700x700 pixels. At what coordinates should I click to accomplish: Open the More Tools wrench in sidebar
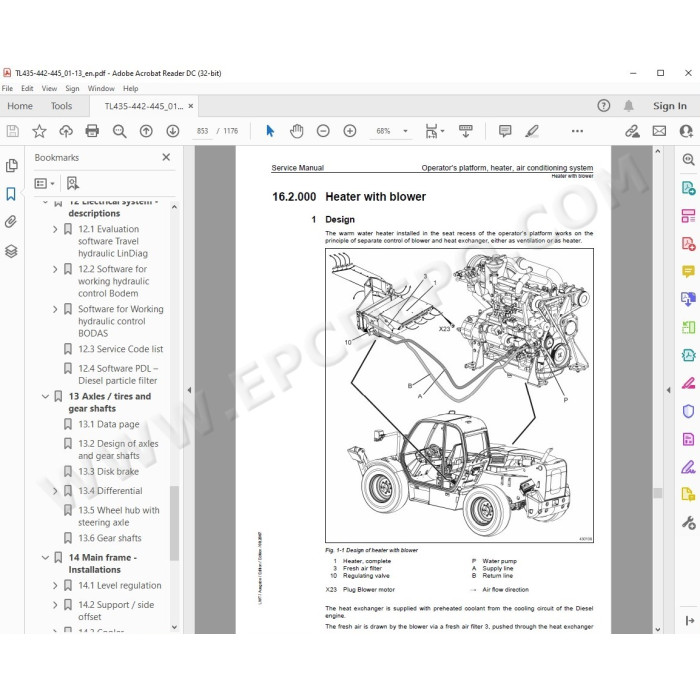(688, 522)
